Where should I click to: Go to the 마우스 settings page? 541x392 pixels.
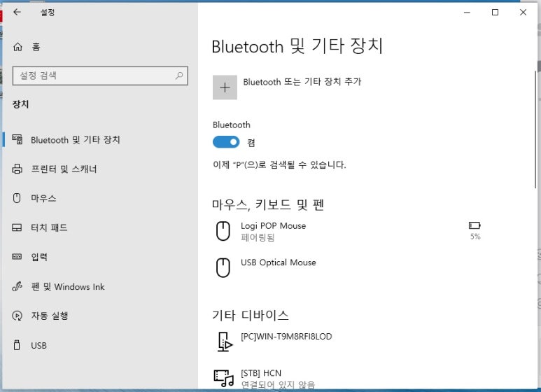(x=43, y=198)
